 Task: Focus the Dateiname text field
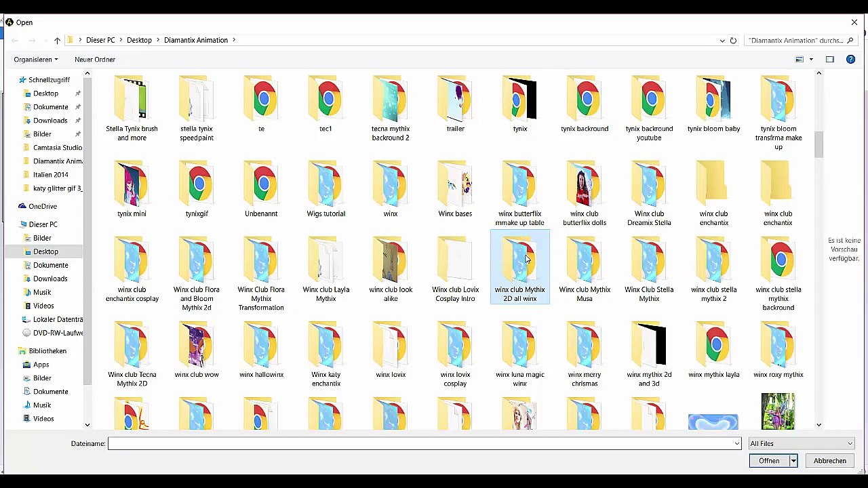pos(420,443)
